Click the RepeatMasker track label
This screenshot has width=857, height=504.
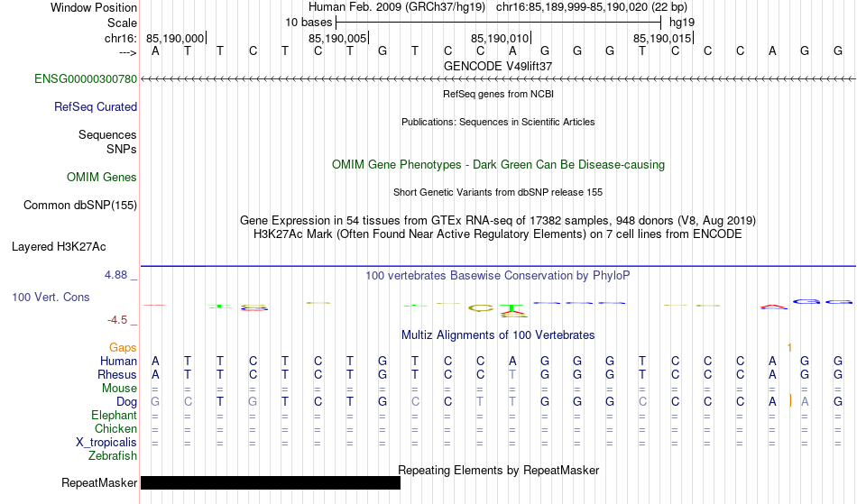click(x=99, y=482)
